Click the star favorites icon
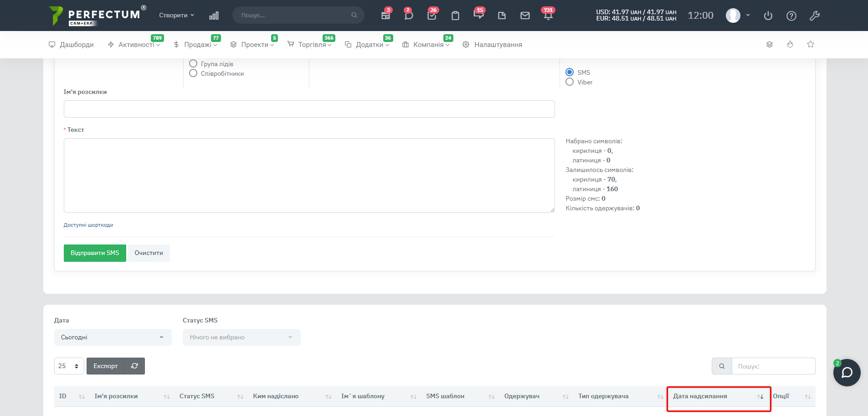868x416 pixels. tap(811, 44)
